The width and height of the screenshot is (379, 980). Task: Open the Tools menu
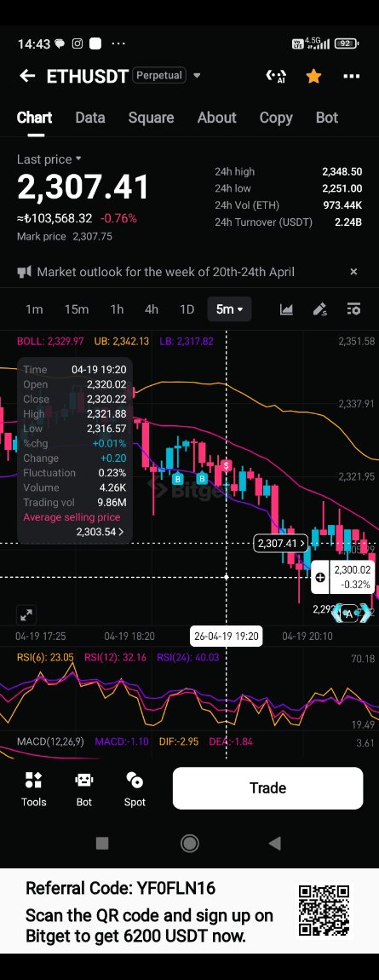click(34, 789)
